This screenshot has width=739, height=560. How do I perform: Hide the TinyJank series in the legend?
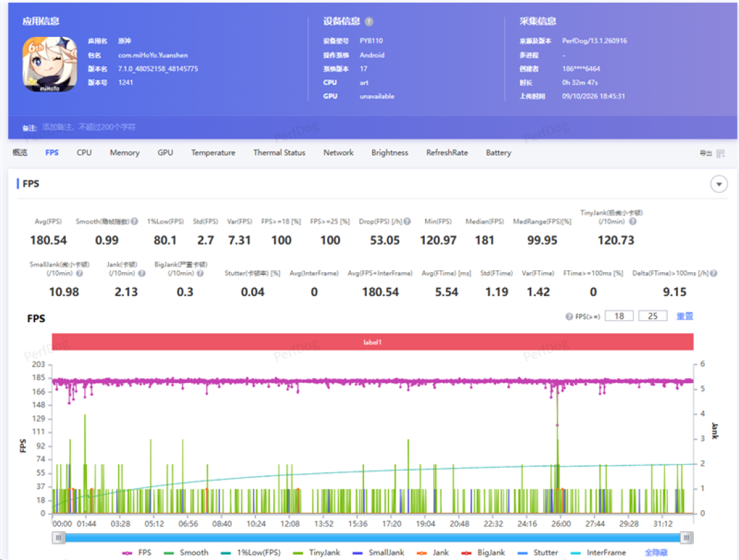click(316, 552)
